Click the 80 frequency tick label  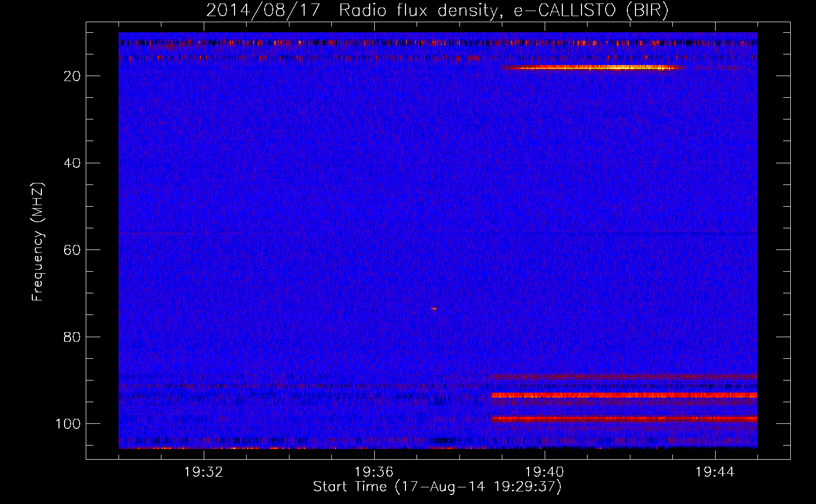(x=72, y=337)
